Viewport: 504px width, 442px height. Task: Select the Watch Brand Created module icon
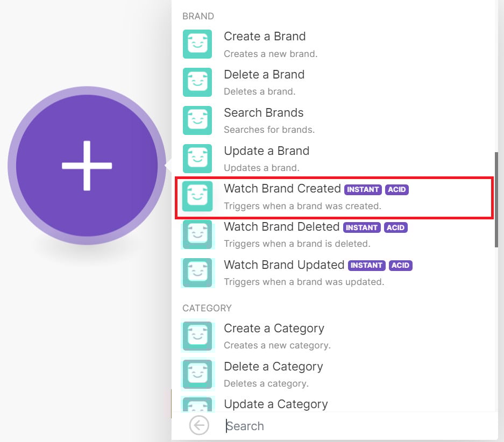pos(197,196)
